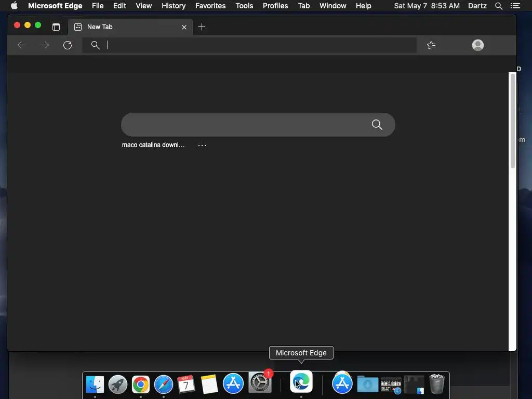Open the Downloads folder in Dock
Screen dimensions: 532x399
[x=368, y=384]
